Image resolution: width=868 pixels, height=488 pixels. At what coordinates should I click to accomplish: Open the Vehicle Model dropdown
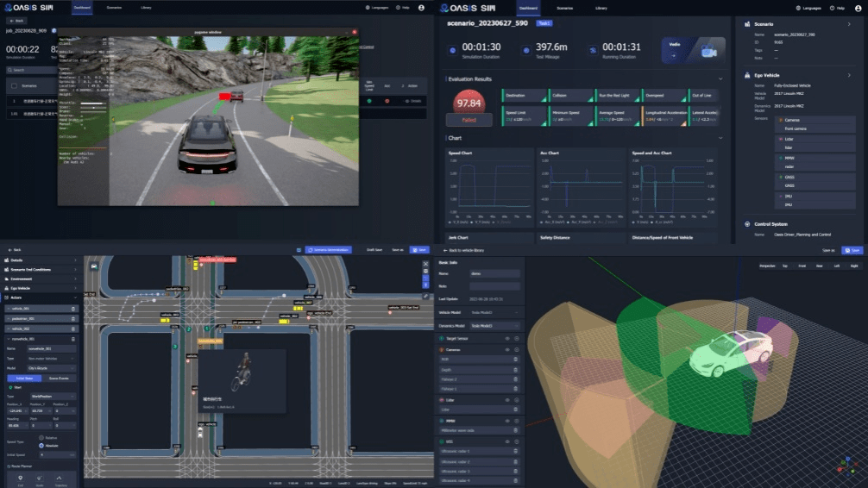pyautogui.click(x=495, y=313)
